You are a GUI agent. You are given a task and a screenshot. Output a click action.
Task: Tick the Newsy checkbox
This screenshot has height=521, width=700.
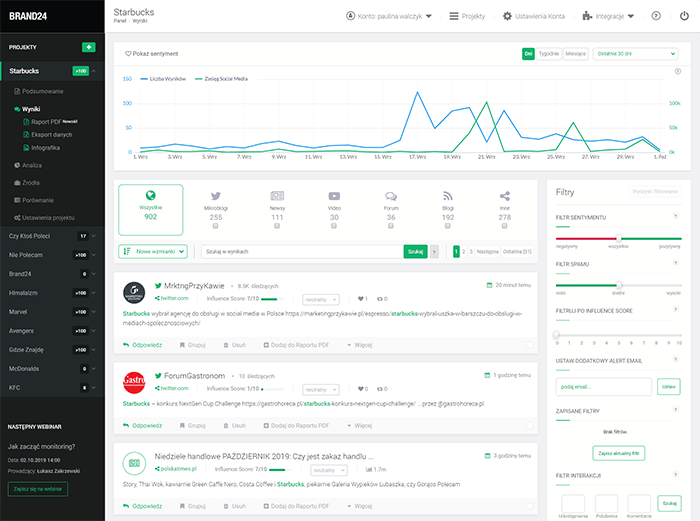click(277, 226)
